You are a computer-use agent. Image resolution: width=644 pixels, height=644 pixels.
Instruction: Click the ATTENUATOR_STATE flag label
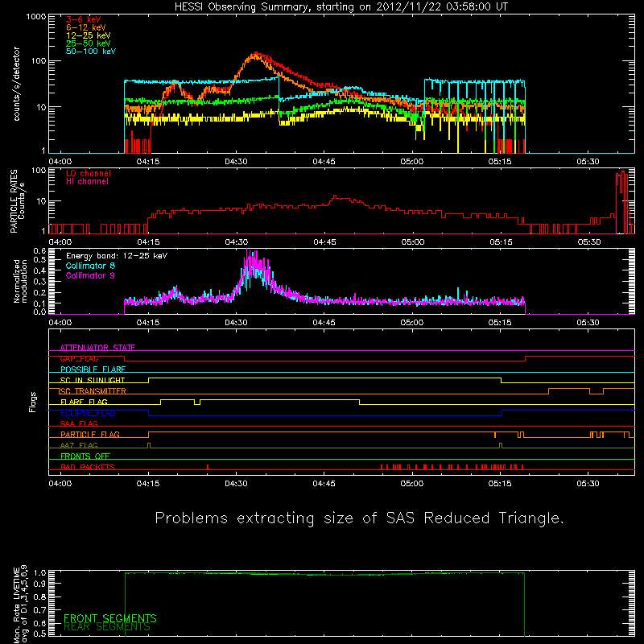click(97, 348)
